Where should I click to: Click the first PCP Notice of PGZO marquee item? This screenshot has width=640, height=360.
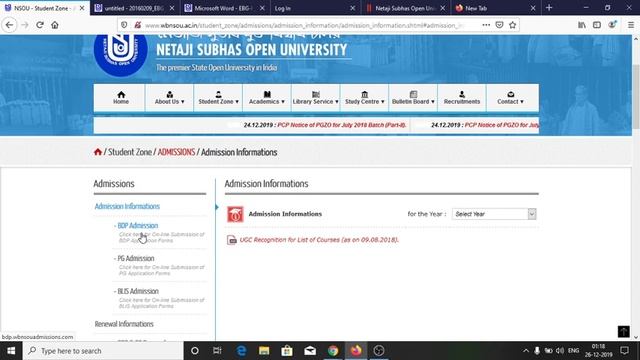pyautogui.click(x=342, y=125)
